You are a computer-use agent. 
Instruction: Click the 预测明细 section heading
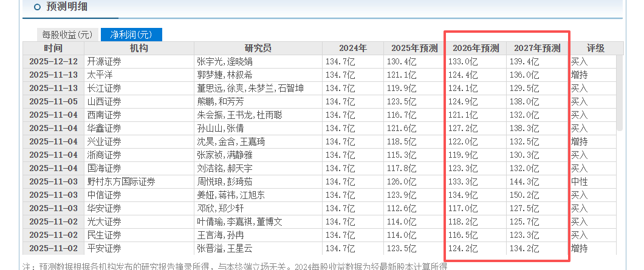67,7
